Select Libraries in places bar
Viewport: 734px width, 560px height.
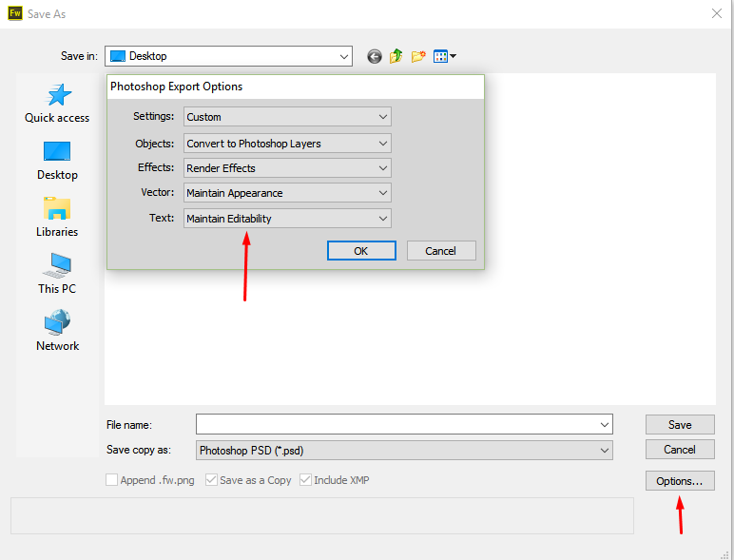(x=57, y=218)
